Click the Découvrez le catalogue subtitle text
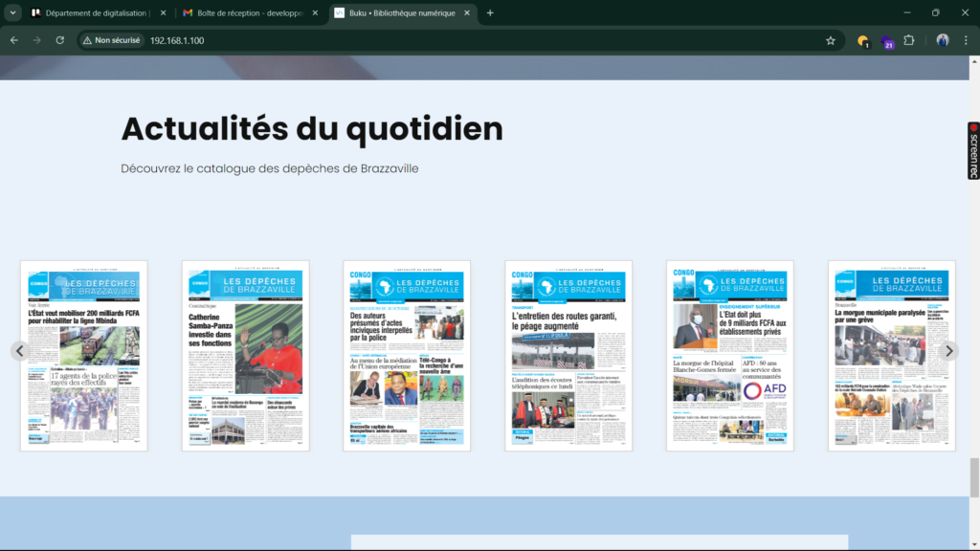The height and width of the screenshot is (551, 980). tap(269, 168)
